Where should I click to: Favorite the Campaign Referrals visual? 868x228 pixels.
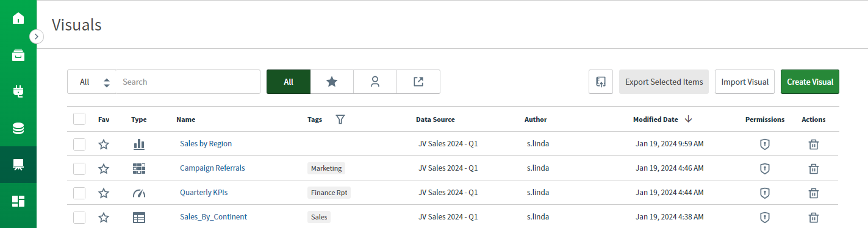point(104,168)
